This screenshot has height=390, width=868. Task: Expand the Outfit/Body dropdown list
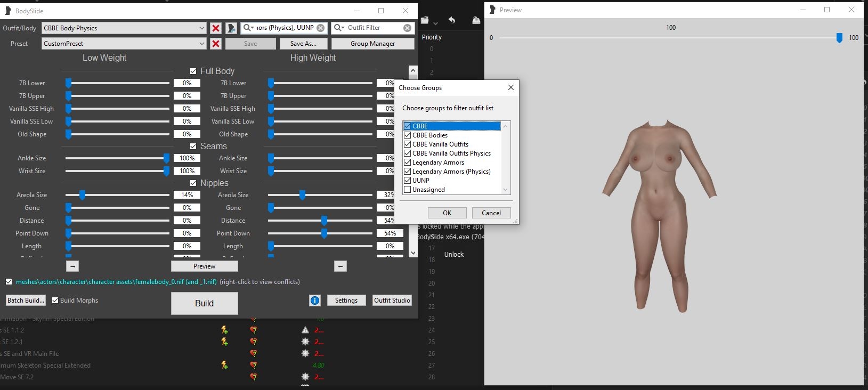point(201,28)
